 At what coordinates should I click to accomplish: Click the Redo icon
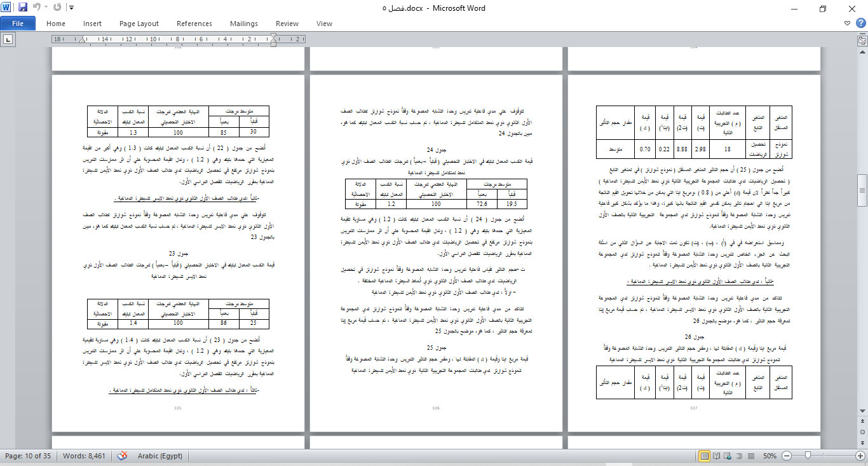57,8
